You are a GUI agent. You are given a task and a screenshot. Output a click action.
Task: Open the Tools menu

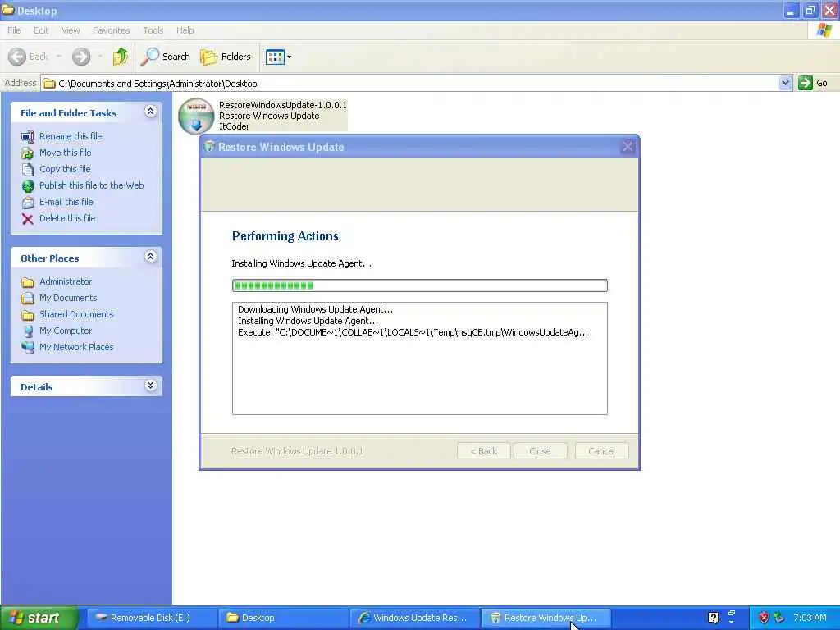153,30
